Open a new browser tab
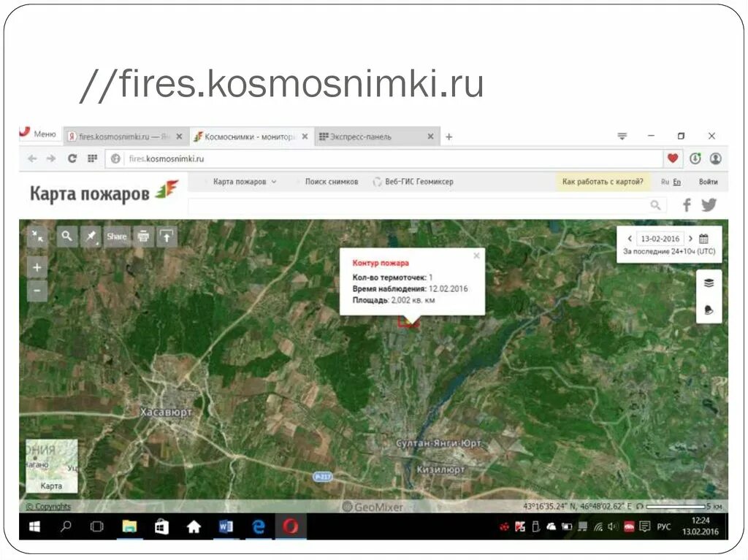 (449, 137)
